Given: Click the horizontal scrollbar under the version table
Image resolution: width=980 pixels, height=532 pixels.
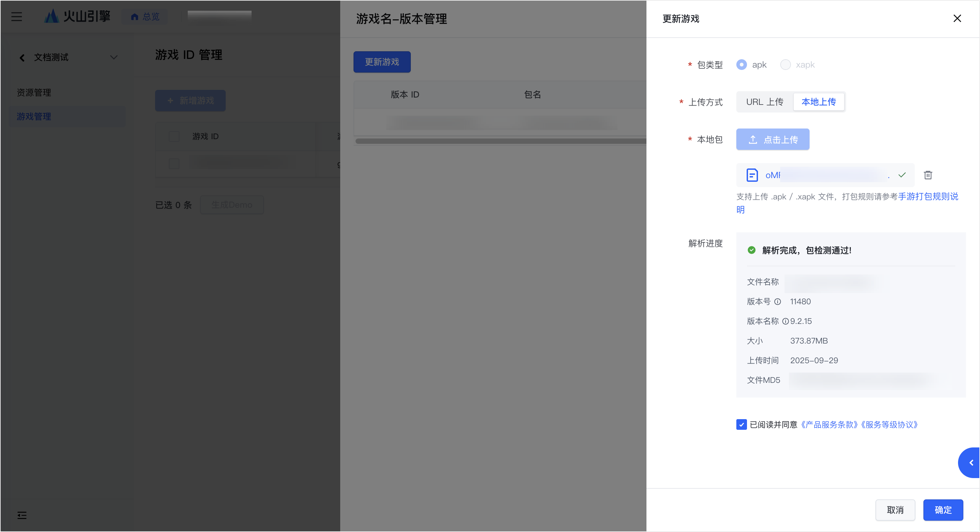Looking at the screenshot, I should point(500,141).
